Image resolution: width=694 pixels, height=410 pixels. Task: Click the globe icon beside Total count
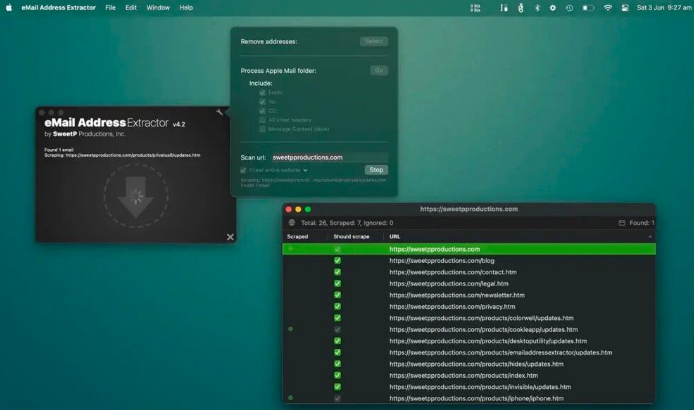tap(292, 223)
